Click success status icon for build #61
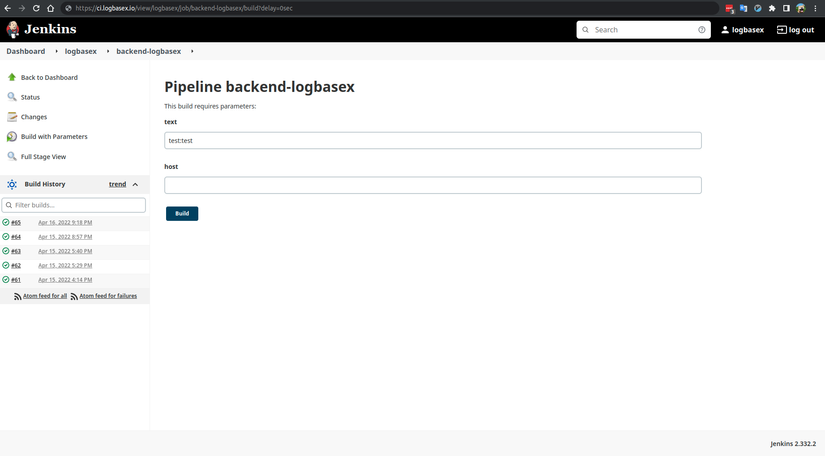825x456 pixels. point(6,279)
